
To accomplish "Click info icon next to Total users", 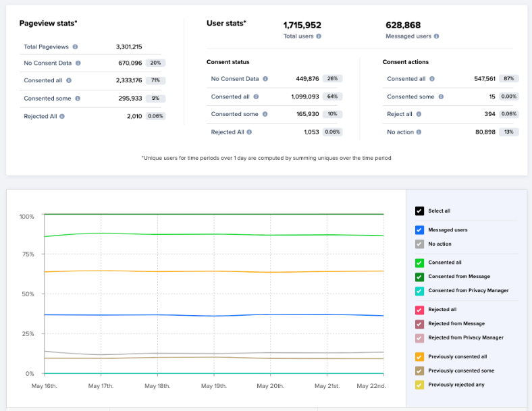I will click(x=319, y=36).
